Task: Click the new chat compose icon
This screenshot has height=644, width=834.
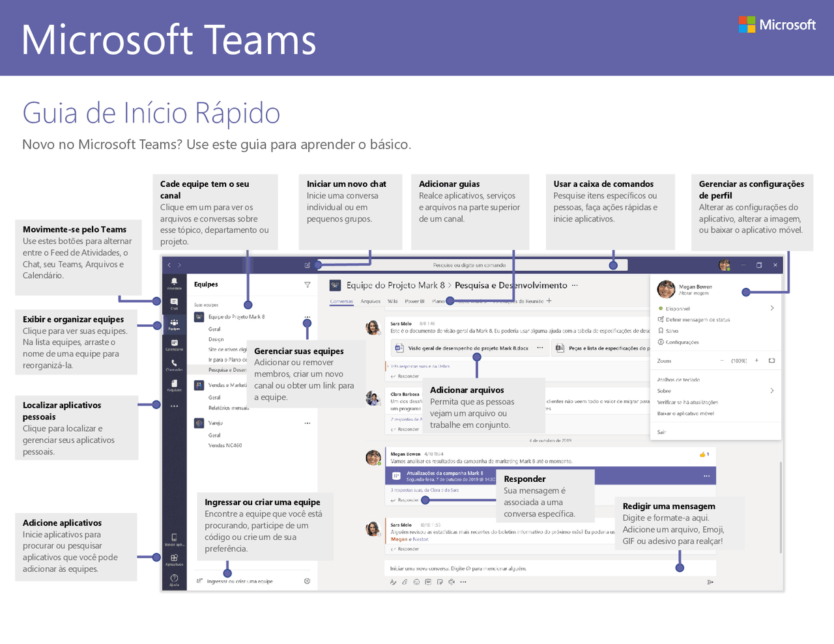Action: 306,264
